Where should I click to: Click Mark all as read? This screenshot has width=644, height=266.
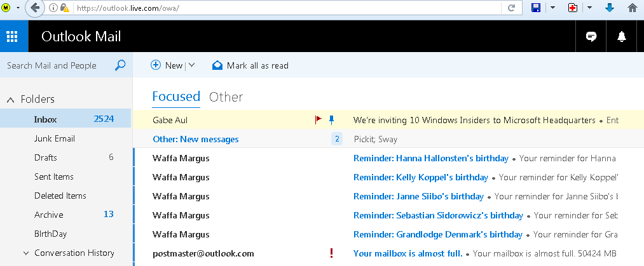(250, 65)
